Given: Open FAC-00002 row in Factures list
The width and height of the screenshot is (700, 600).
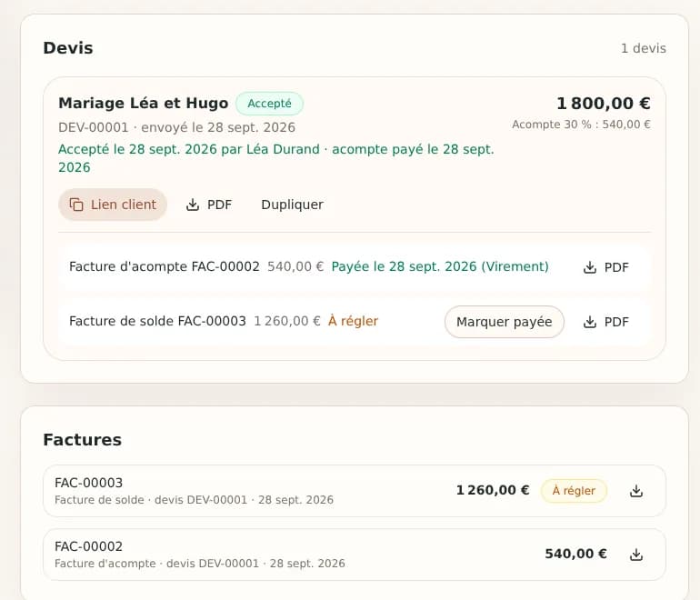Looking at the screenshot, I should coord(354,555).
